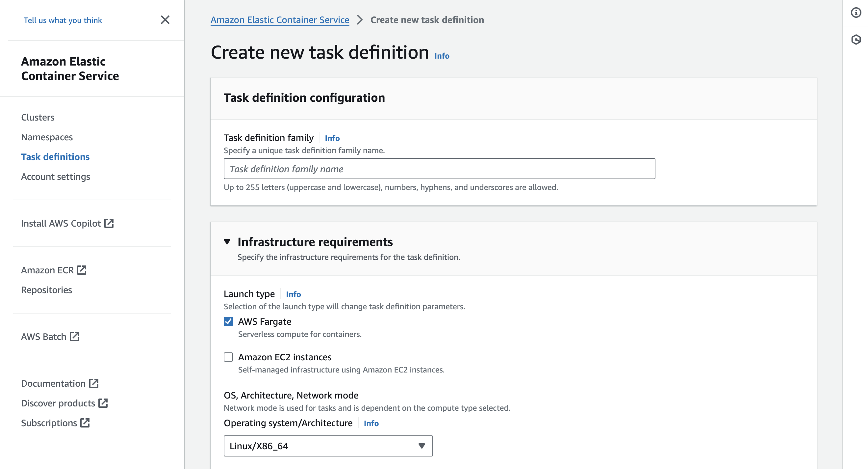Click Create new task definition breadcrumb text
Viewport: 868px width, 469px height.
click(x=427, y=20)
